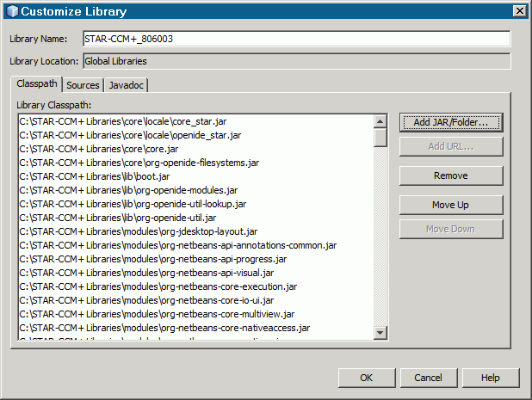532x400 pixels.
Task: Select the openide_star.jar classpath entry
Action: (196, 135)
